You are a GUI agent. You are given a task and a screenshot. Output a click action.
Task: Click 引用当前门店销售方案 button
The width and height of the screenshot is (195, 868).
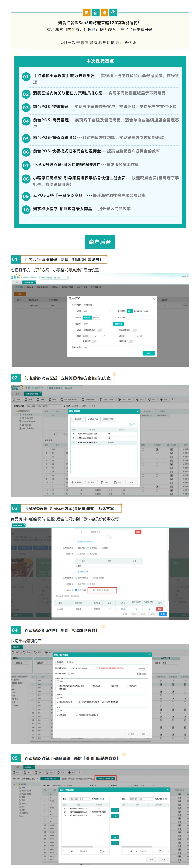(106, 779)
